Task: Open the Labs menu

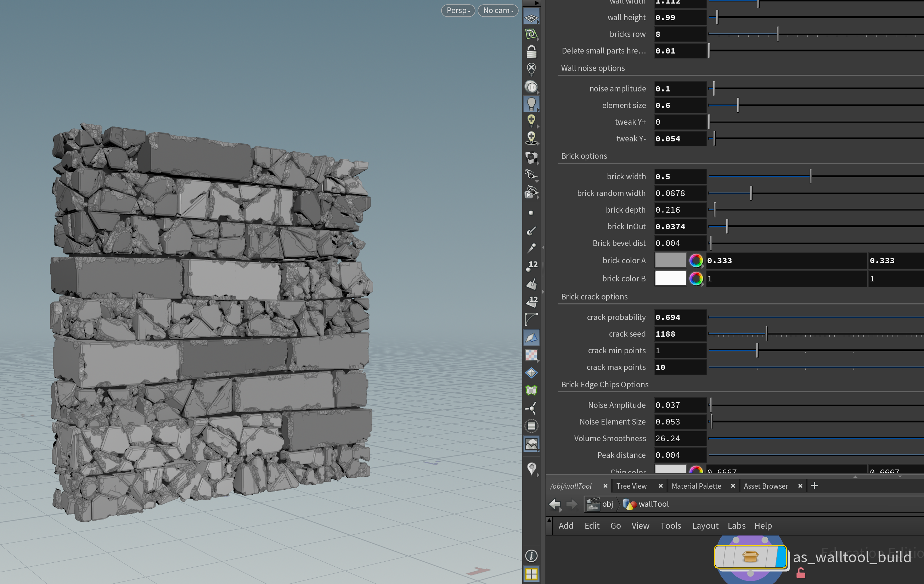Action: pyautogui.click(x=736, y=526)
